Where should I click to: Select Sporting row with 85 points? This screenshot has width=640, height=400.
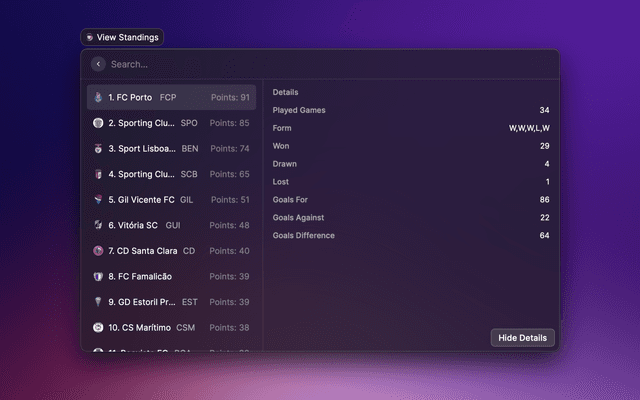tap(170, 123)
